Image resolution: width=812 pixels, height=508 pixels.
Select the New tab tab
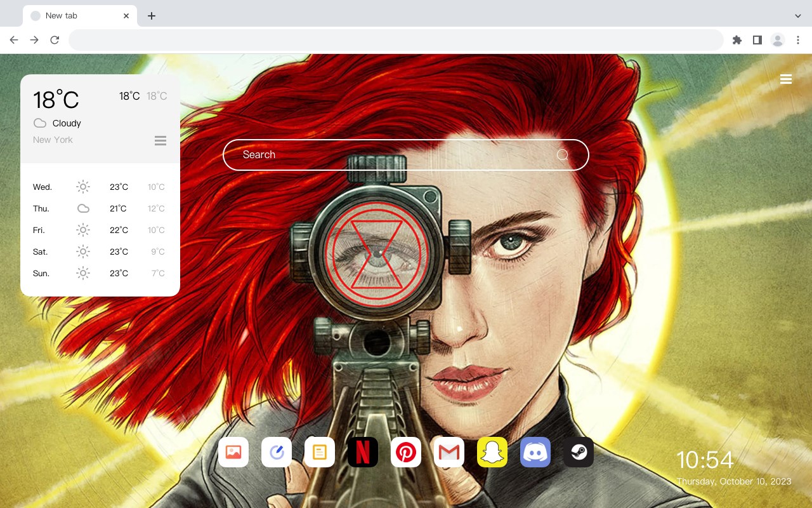coord(80,16)
